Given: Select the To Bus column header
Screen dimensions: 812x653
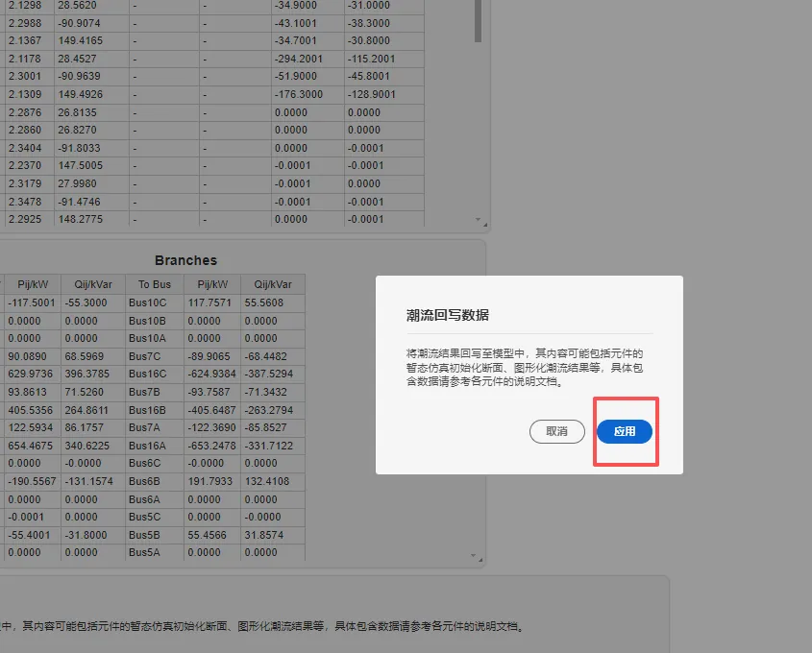Looking at the screenshot, I should click(x=153, y=283).
